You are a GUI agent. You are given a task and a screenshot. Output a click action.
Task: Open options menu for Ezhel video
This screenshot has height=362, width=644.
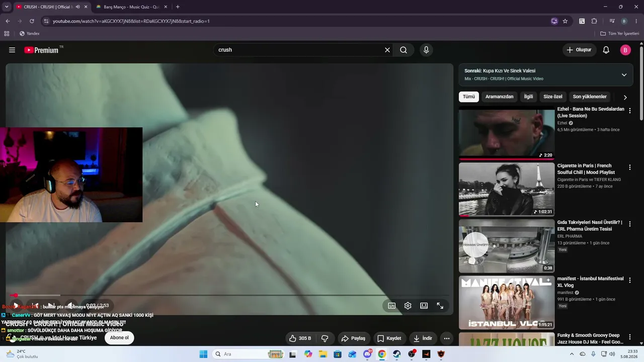click(629, 111)
